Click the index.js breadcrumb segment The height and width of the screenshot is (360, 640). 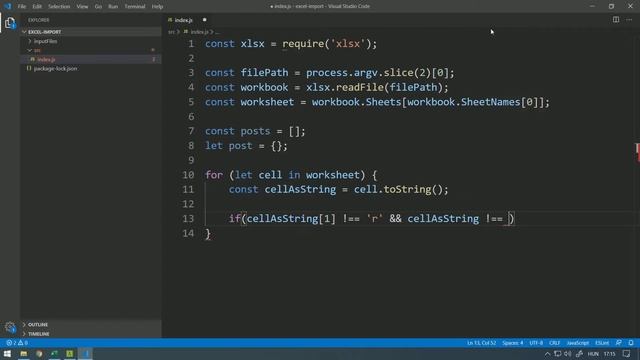(200, 32)
